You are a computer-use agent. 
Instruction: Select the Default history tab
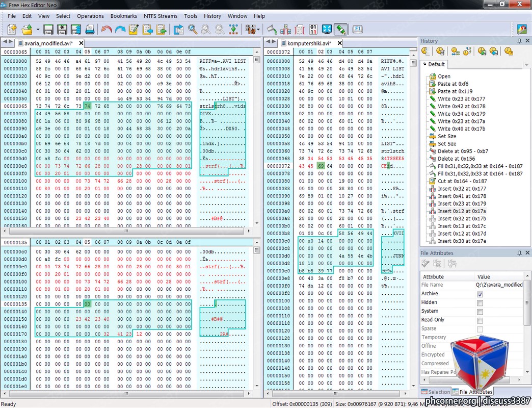[434, 64]
